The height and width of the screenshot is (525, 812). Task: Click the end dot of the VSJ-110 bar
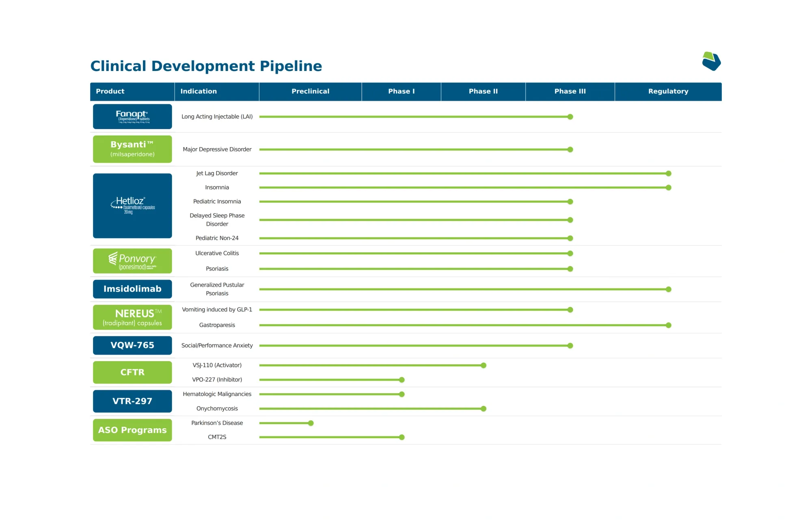483,366
